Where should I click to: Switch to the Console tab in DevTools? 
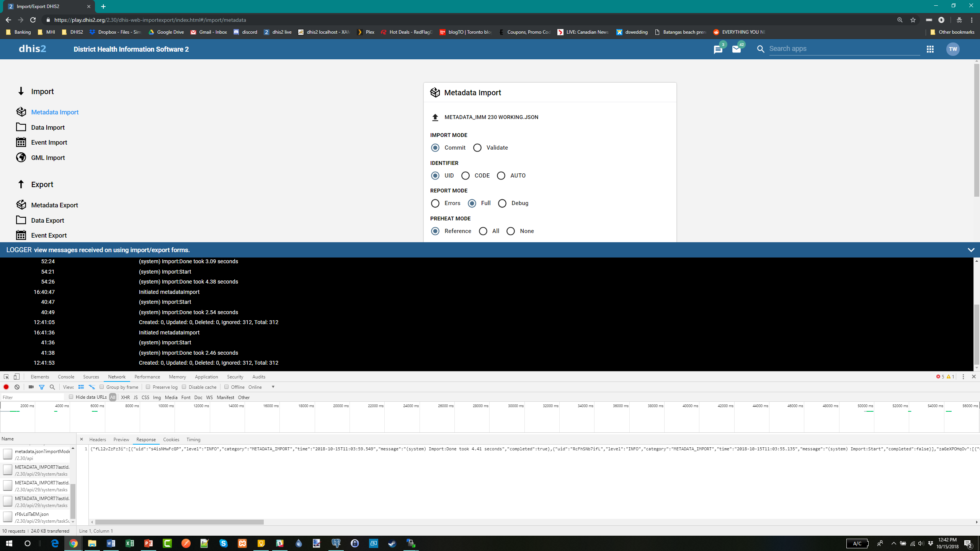(66, 377)
